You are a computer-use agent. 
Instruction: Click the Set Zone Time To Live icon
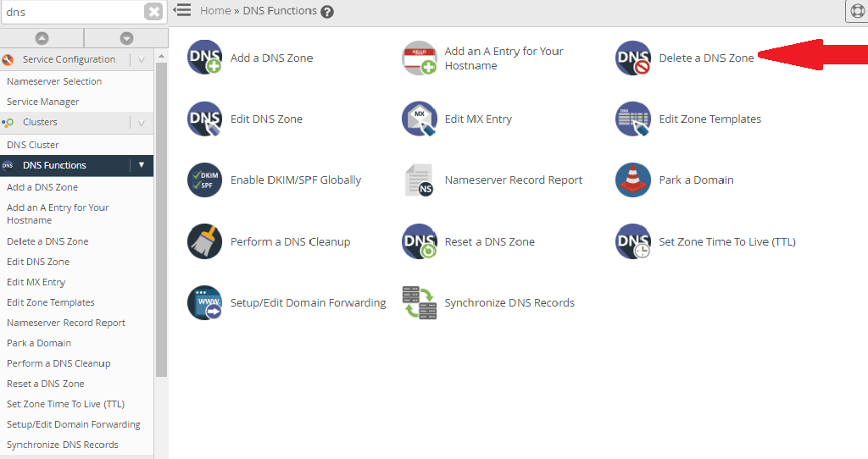(633, 241)
